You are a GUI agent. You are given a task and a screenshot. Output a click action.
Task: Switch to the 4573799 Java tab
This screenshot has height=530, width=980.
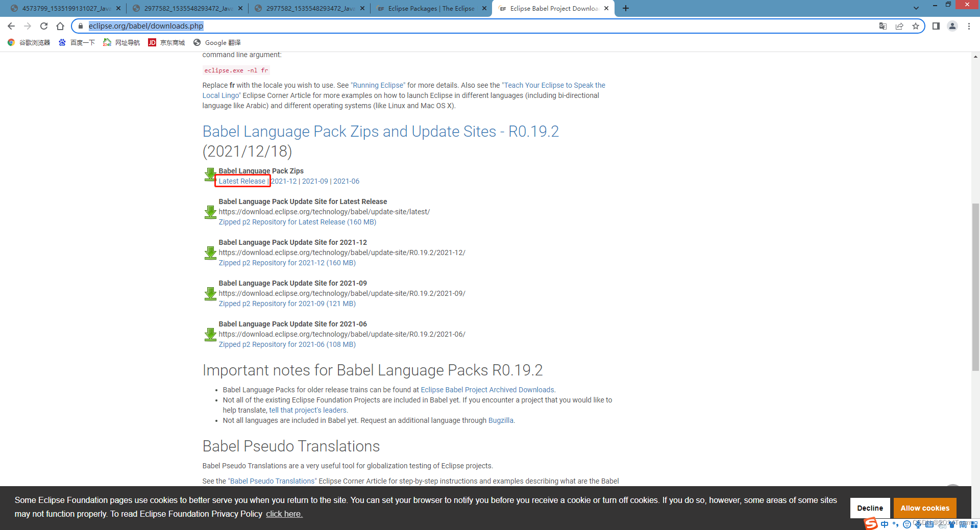(66, 9)
